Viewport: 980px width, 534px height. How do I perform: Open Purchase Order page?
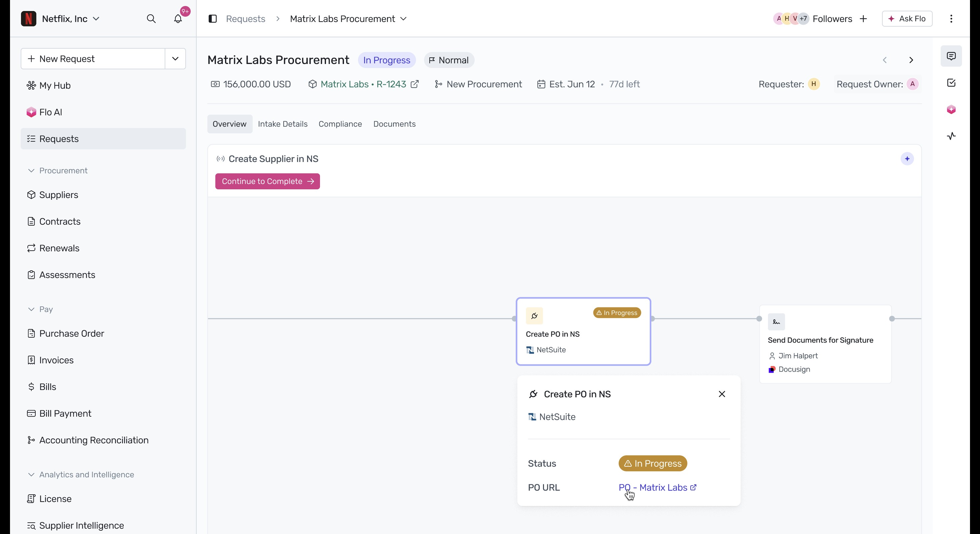point(103,334)
